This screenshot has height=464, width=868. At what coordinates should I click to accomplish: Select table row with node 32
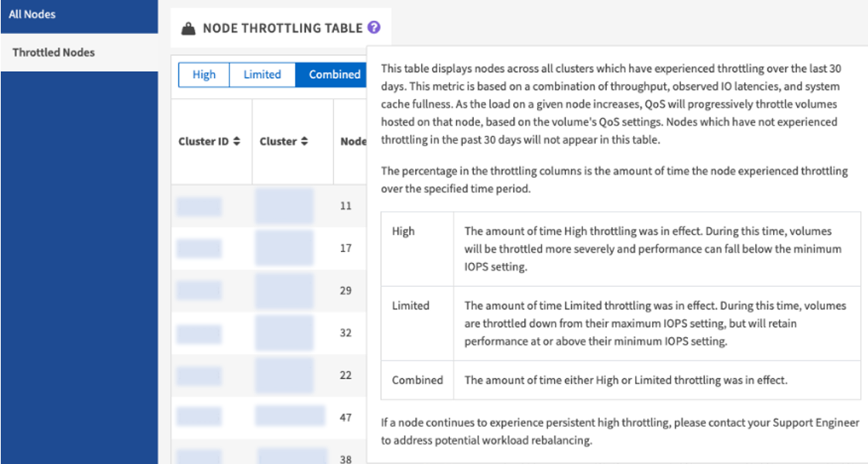tap(345, 333)
